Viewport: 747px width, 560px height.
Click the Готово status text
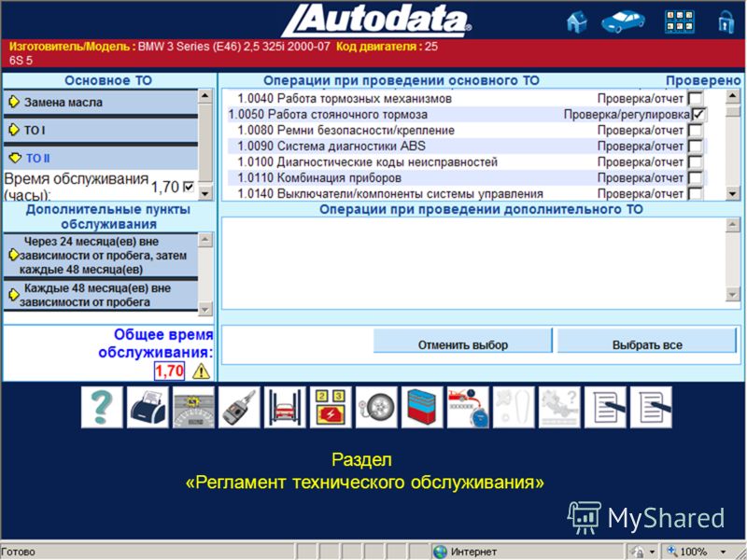coord(18,552)
